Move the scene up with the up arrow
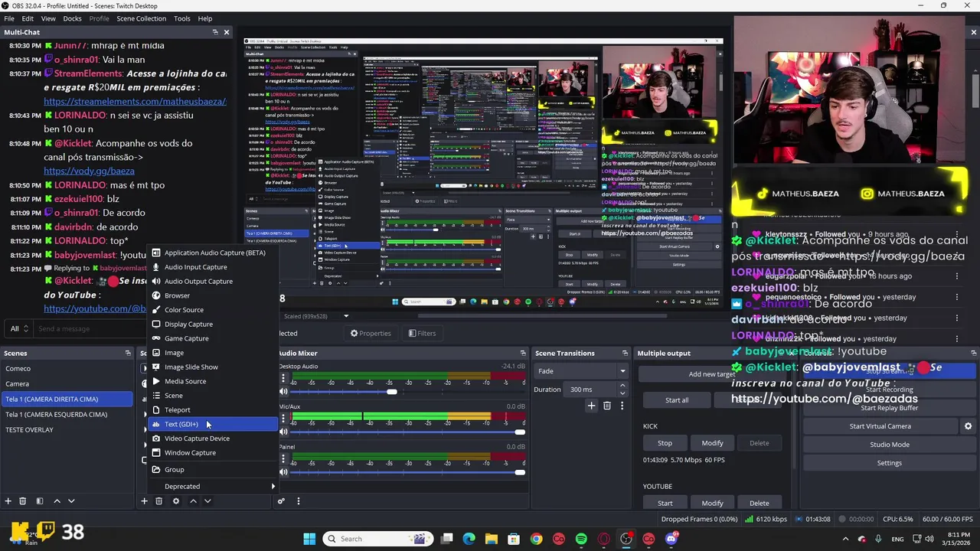The height and width of the screenshot is (551, 980). click(x=57, y=501)
